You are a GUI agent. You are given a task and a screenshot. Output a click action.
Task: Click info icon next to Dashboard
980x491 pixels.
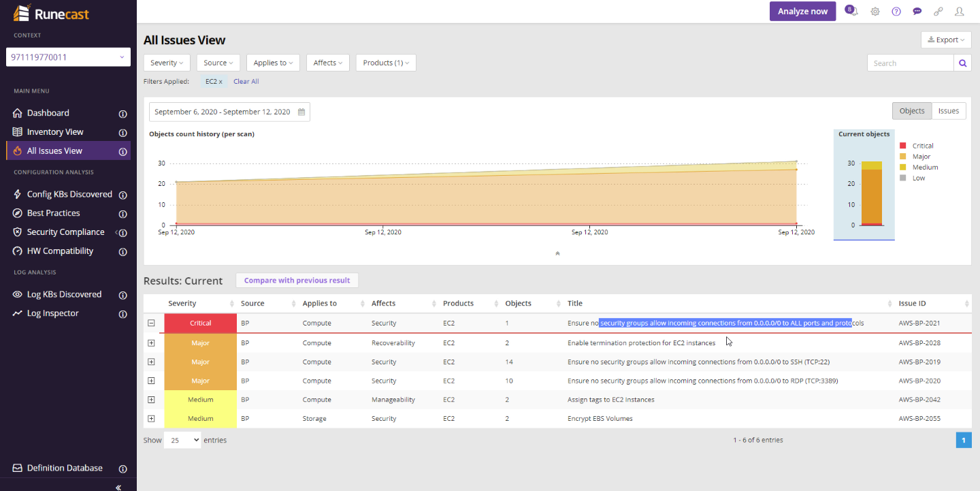coord(123,114)
